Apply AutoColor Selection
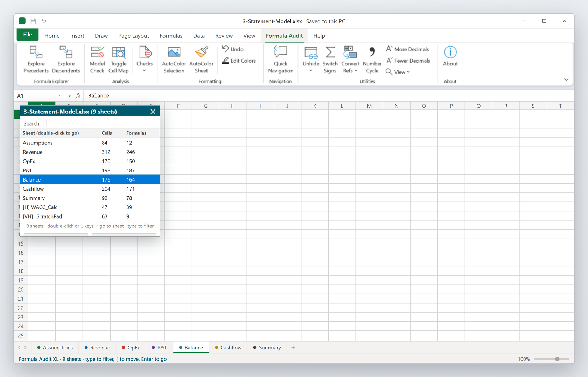Screen dimensions: 588x377 [174, 59]
